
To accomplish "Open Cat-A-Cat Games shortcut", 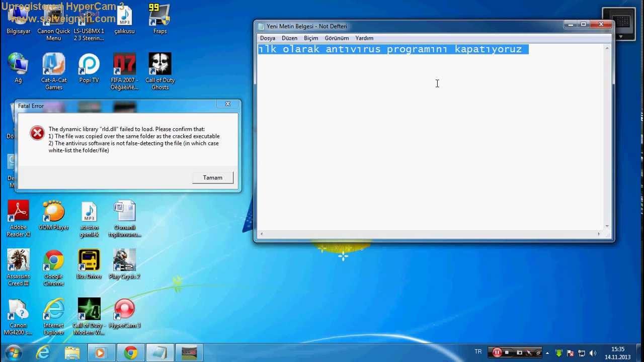I will (x=53, y=72).
